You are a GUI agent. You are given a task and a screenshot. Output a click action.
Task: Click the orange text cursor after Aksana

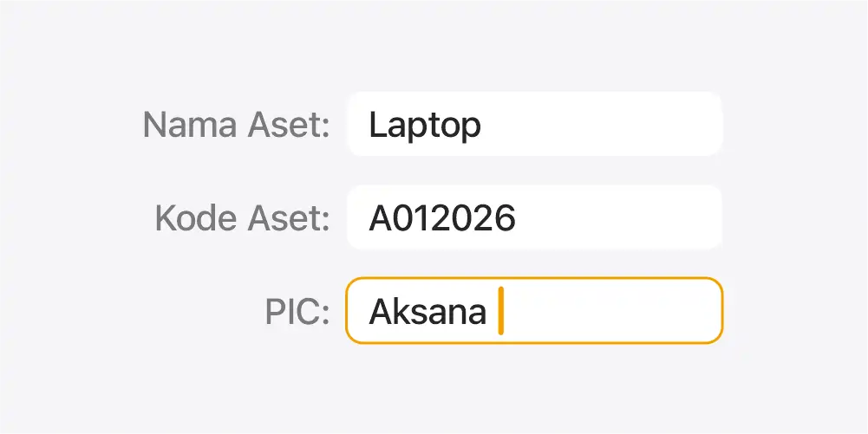(501, 311)
